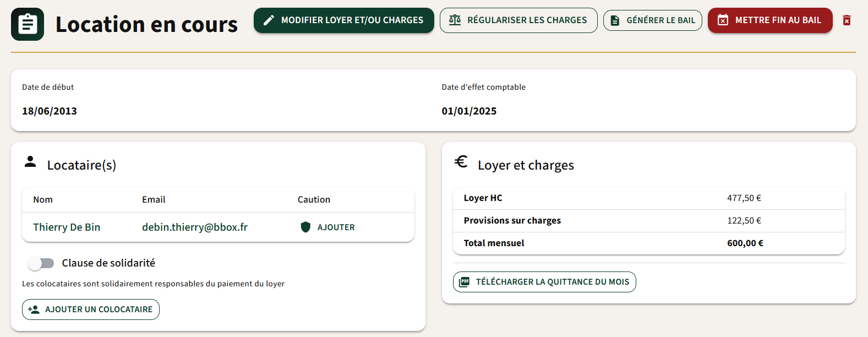This screenshot has height=337, width=868.
Task: Select start date 18/06/2013
Action: click(50, 111)
